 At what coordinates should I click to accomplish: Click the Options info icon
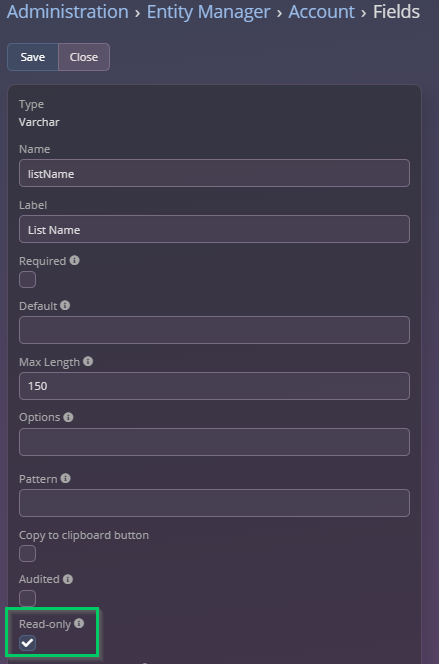point(68,417)
